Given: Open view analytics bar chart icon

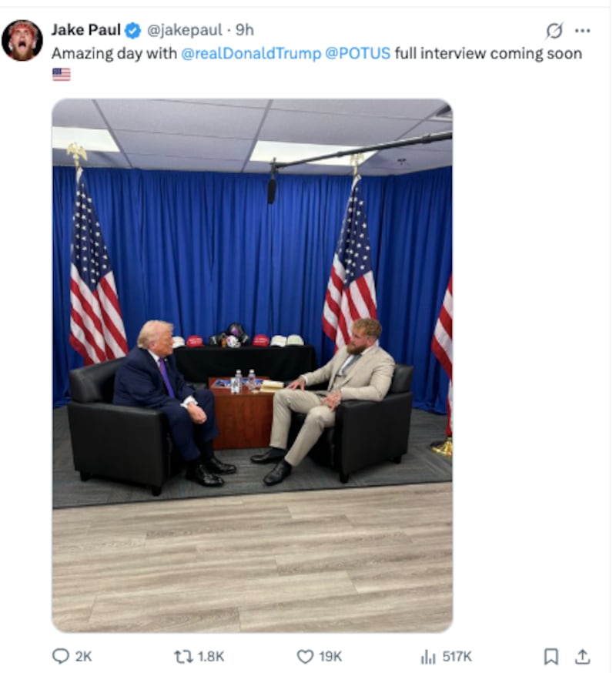Looking at the screenshot, I should coord(428,657).
